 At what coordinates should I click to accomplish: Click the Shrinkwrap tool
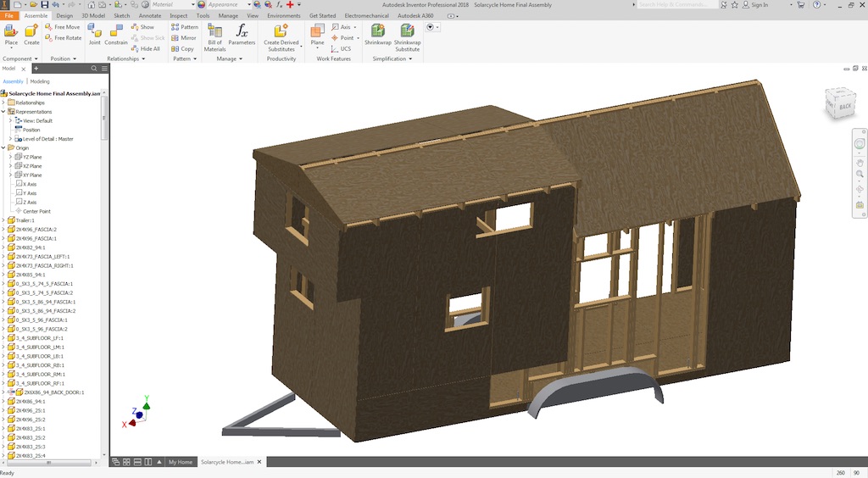coord(377,36)
